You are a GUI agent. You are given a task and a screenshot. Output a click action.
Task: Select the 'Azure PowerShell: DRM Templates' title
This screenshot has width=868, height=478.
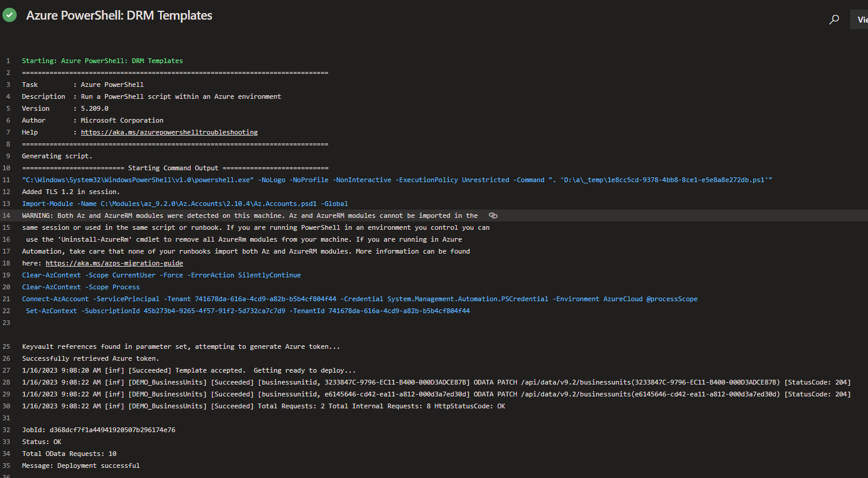point(119,15)
